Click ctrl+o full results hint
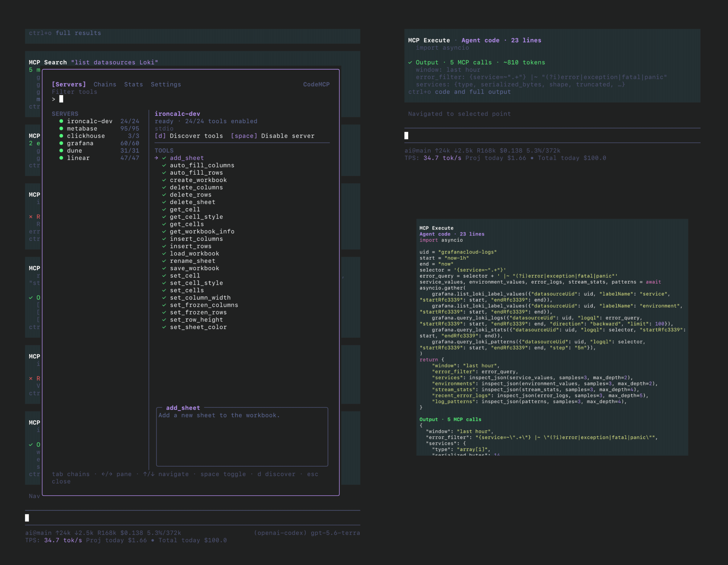 pos(65,33)
